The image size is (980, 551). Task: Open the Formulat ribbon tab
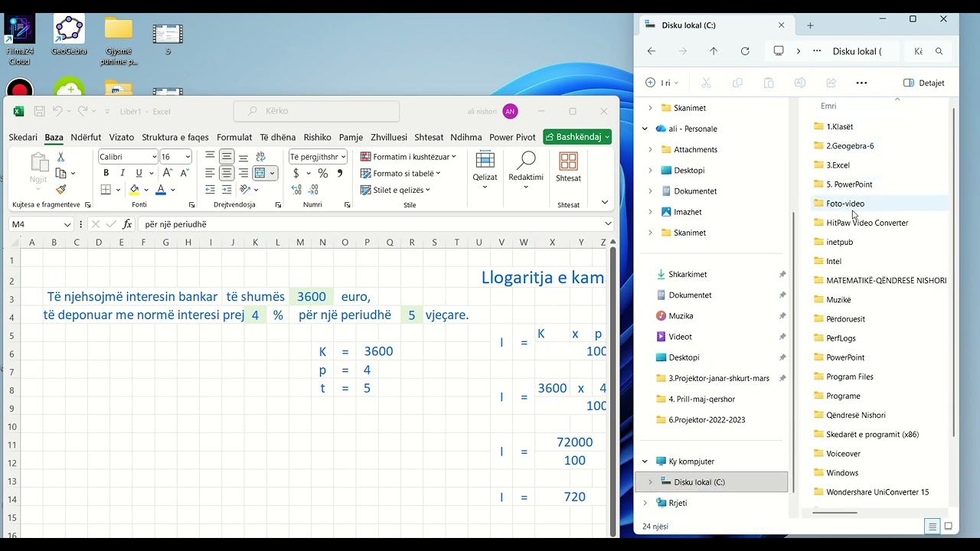pyautogui.click(x=234, y=138)
